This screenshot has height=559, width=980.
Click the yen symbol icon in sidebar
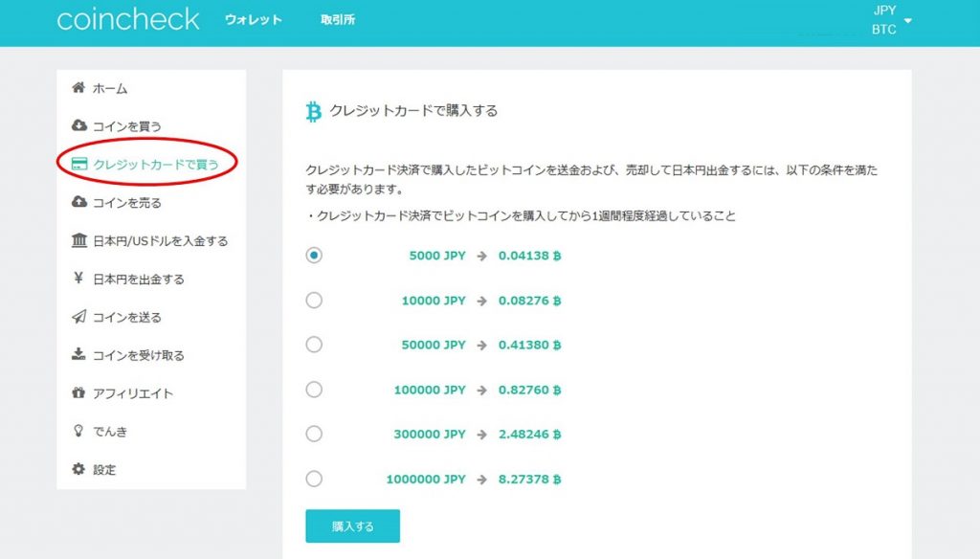pyautogui.click(x=78, y=278)
